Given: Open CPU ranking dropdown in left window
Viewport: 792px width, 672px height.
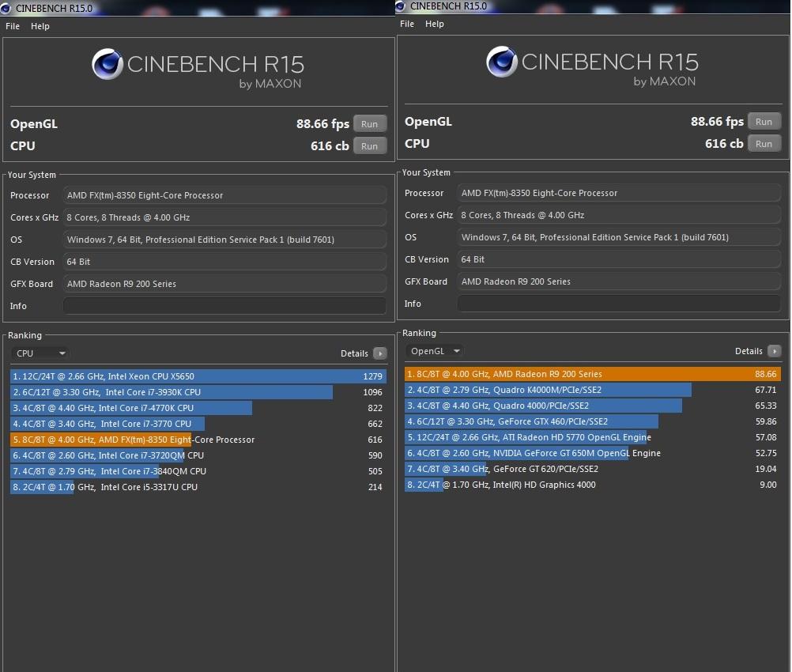Looking at the screenshot, I should coord(40,353).
